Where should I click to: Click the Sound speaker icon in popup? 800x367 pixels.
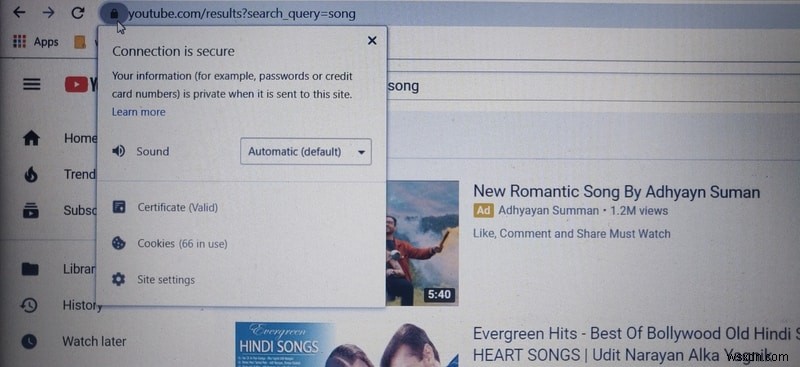click(118, 151)
